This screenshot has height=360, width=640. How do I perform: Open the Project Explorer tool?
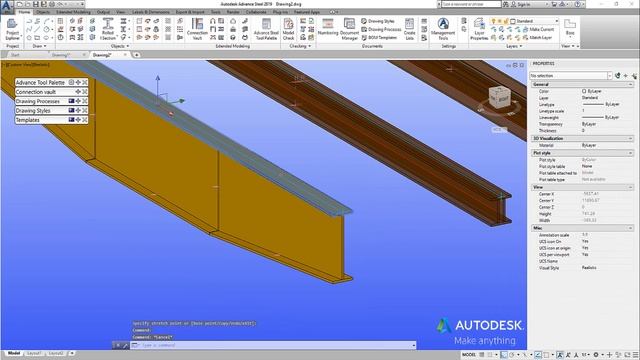[12, 29]
